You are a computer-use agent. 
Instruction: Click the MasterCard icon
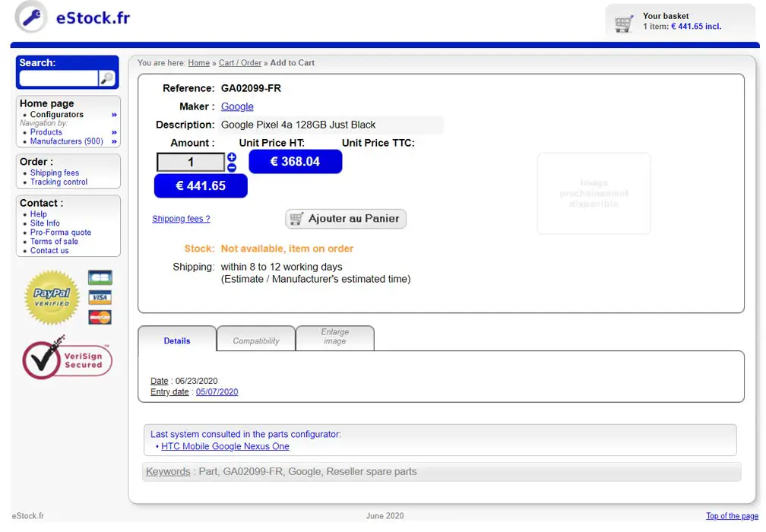point(100,317)
